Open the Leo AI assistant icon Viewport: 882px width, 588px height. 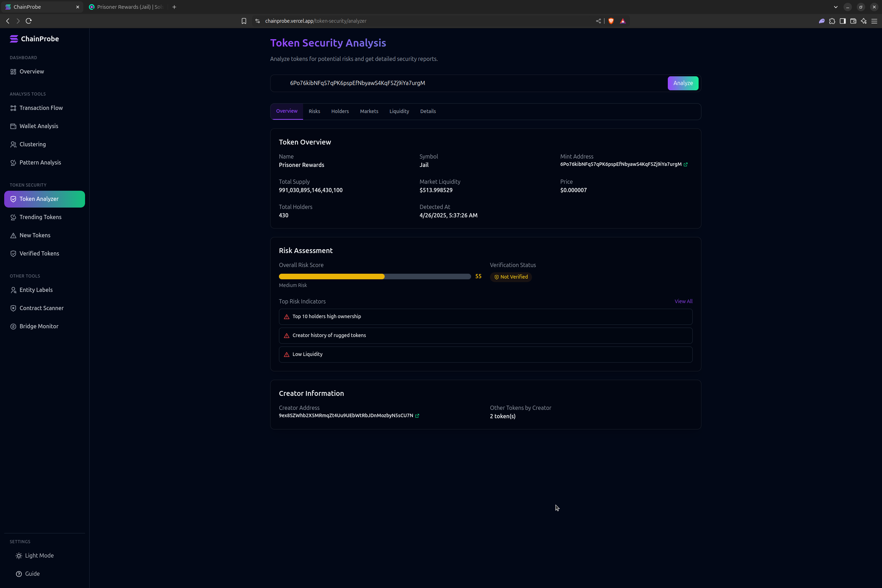[x=864, y=21]
